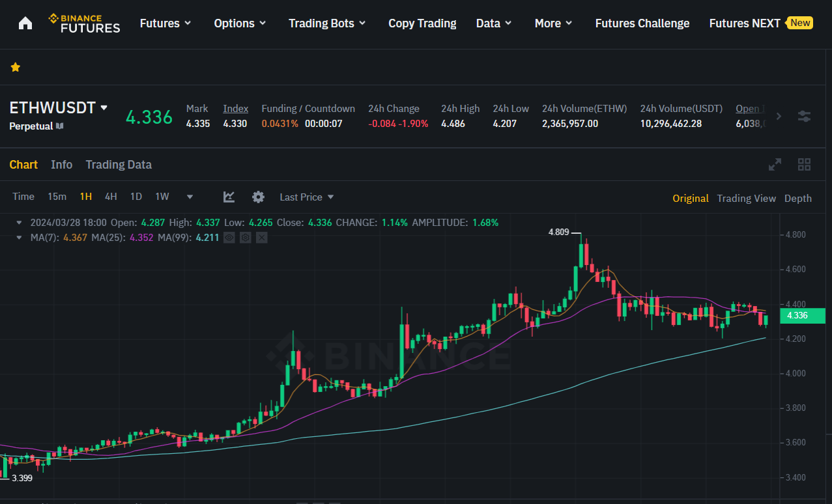Remove the MA indicator with the X icon

[x=261, y=238]
